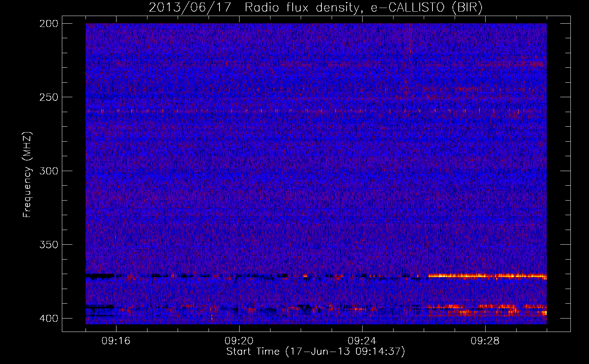Screen dimensions: 589x364
Task: Click the 09:16 time tick label
Action: 116,341
